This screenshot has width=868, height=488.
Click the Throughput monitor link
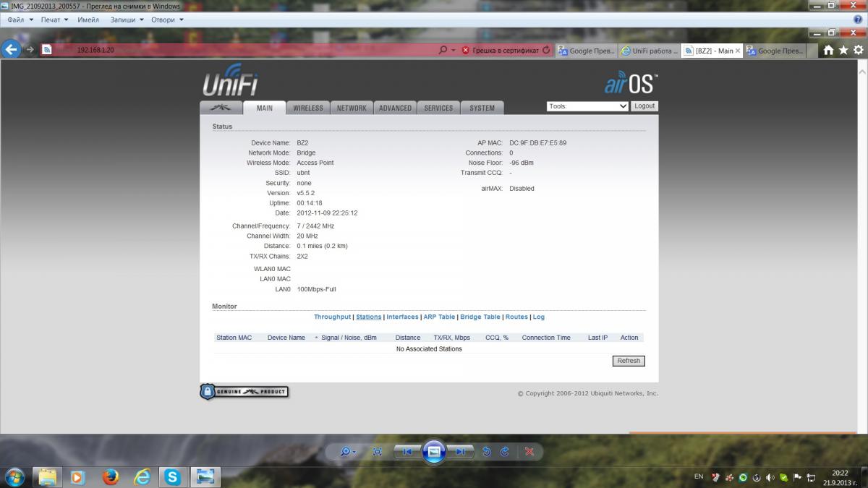[332, 317]
